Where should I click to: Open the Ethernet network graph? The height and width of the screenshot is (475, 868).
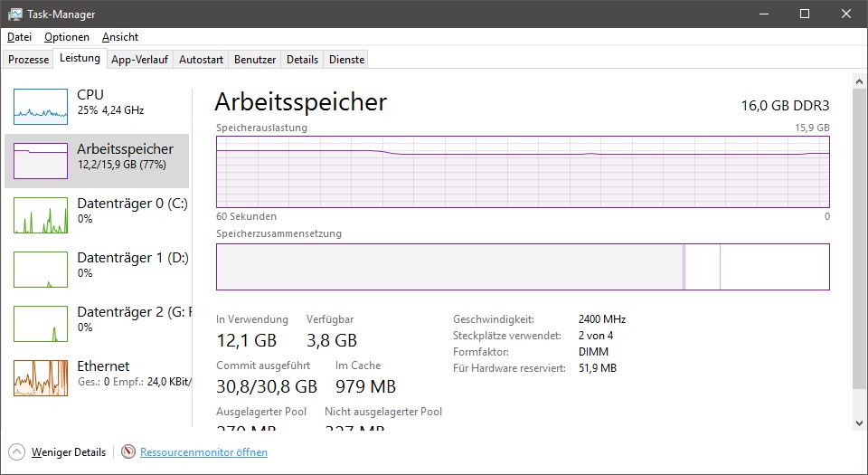tap(41, 377)
